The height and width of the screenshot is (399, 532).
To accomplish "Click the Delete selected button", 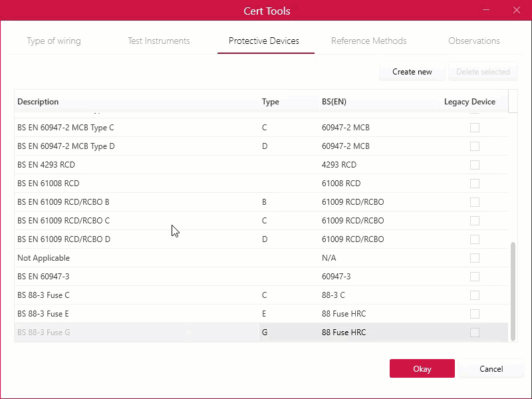I will (x=483, y=72).
